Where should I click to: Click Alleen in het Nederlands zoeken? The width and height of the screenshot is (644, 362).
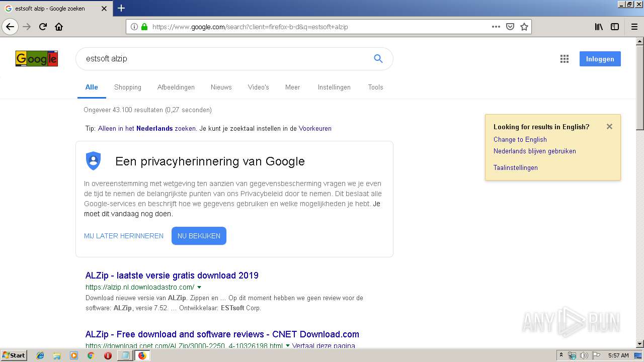147,128
